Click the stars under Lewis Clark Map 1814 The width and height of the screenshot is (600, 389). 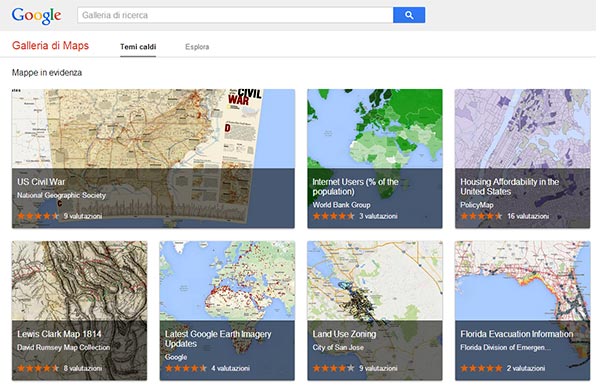38,368
